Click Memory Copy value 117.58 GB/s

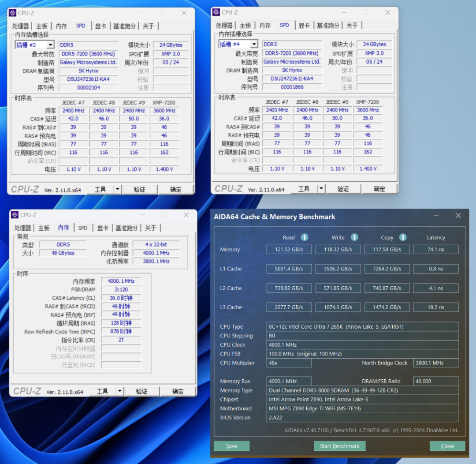pos(387,250)
